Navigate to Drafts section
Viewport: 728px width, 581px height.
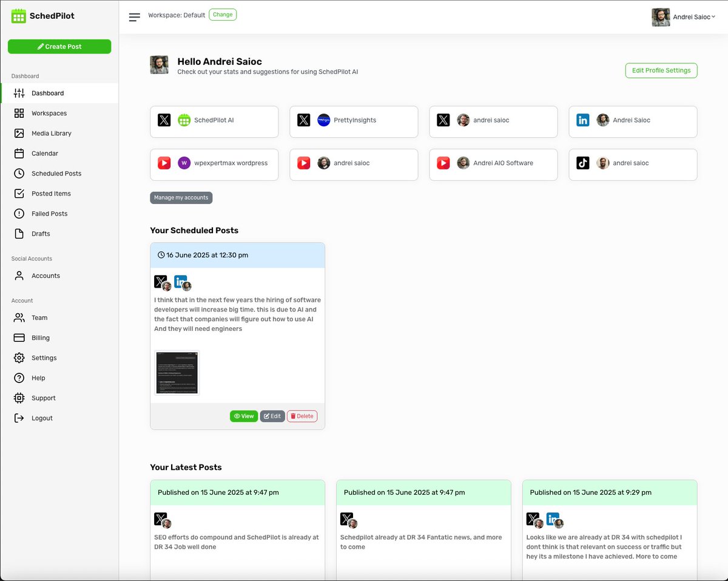click(41, 234)
